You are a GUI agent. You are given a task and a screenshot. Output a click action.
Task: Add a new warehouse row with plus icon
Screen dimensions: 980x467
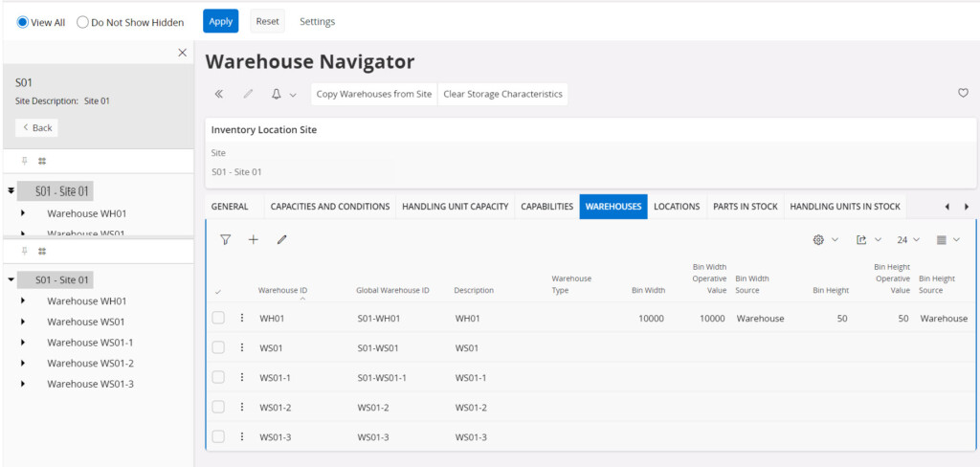[x=254, y=240]
